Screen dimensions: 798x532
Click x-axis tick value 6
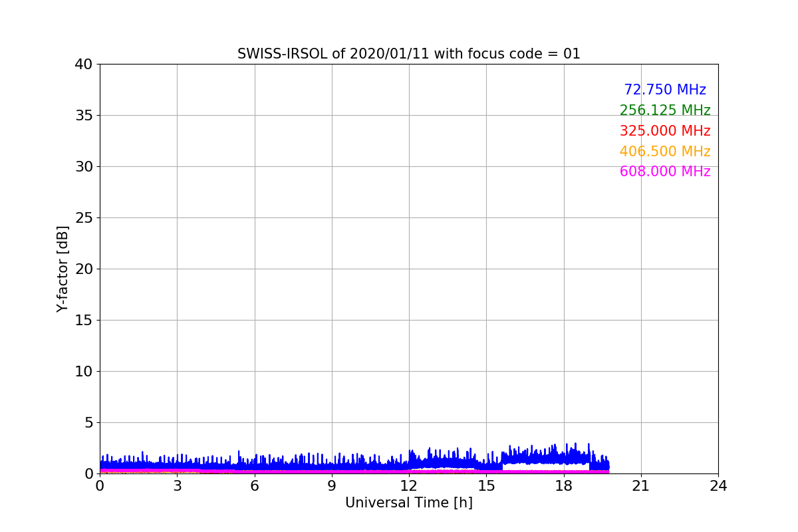(x=255, y=486)
